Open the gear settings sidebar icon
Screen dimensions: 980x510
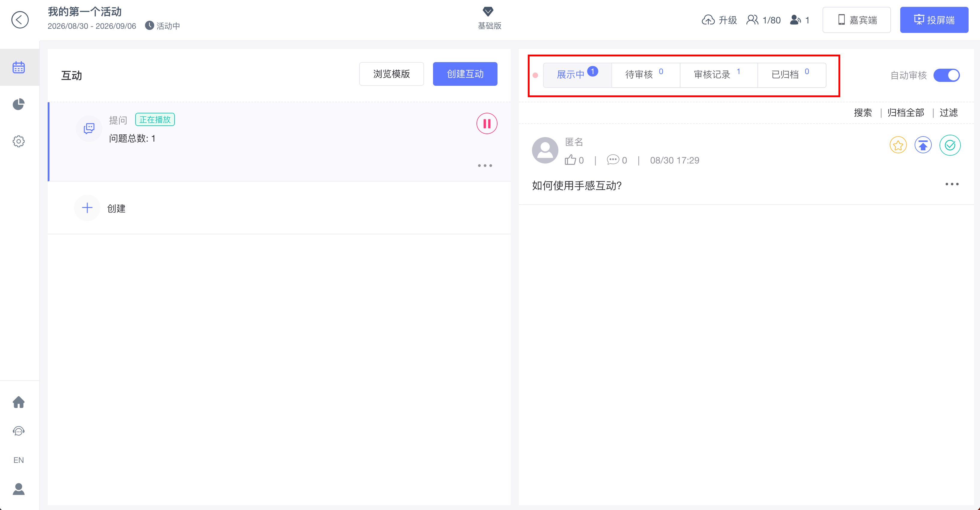click(19, 141)
